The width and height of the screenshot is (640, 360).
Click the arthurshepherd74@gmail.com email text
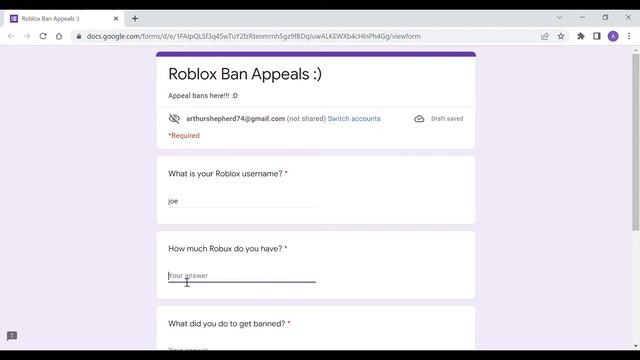tap(236, 119)
